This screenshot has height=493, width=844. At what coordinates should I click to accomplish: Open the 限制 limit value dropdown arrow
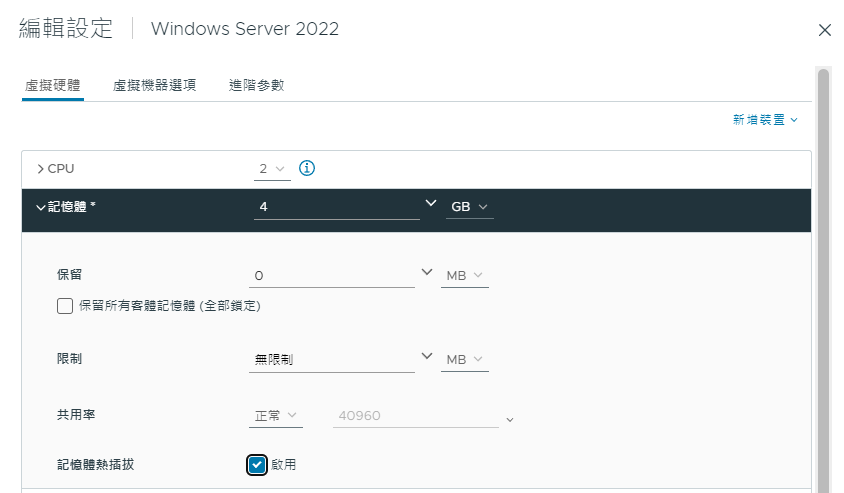pyautogui.click(x=427, y=356)
